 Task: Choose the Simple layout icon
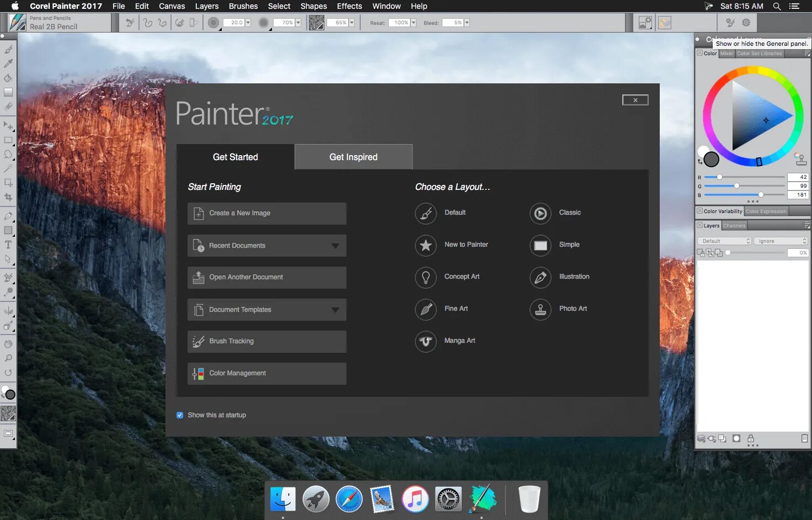tap(541, 245)
